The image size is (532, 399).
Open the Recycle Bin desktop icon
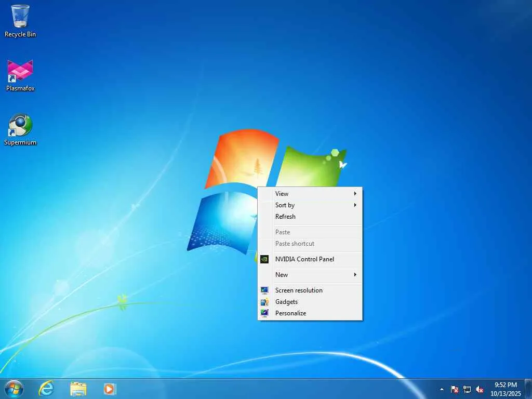point(20,20)
